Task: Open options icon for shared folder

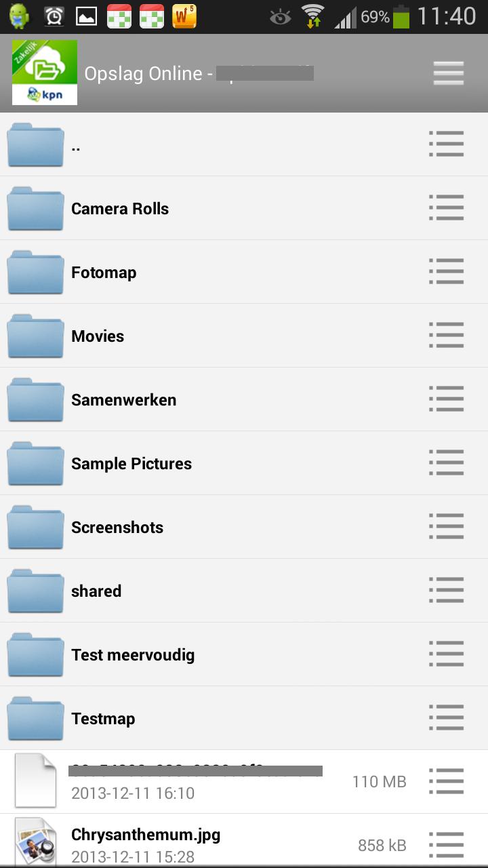Action: [447, 591]
